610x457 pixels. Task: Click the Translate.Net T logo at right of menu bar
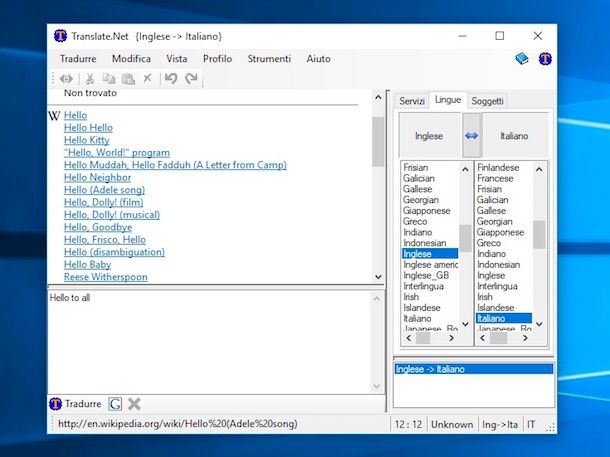pos(545,59)
